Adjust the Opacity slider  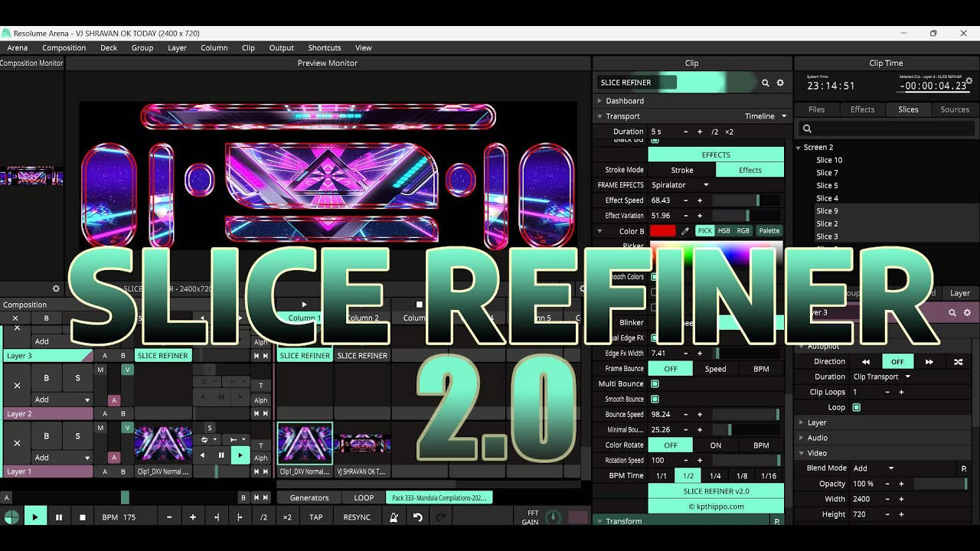[940, 484]
